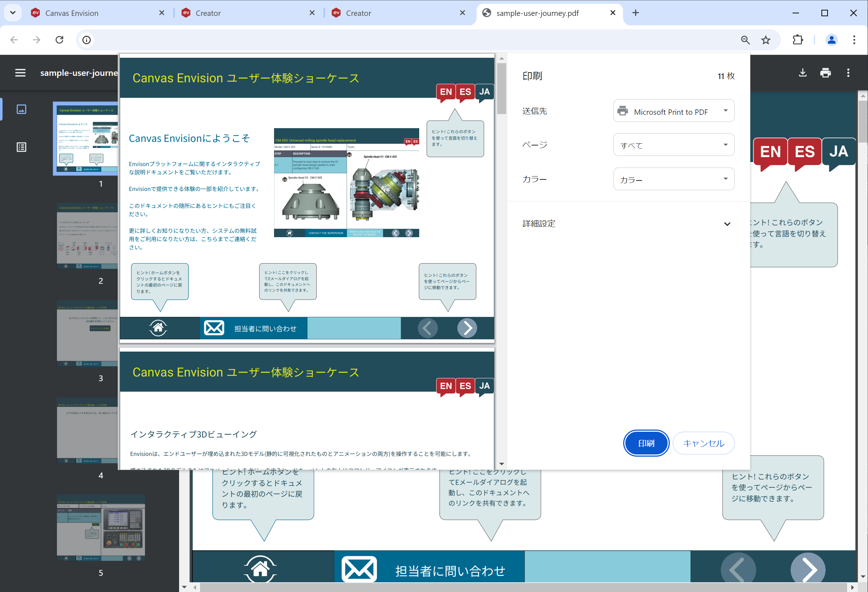Click the large home icon in the PDF document footer
The height and width of the screenshot is (592, 868).
click(x=260, y=569)
